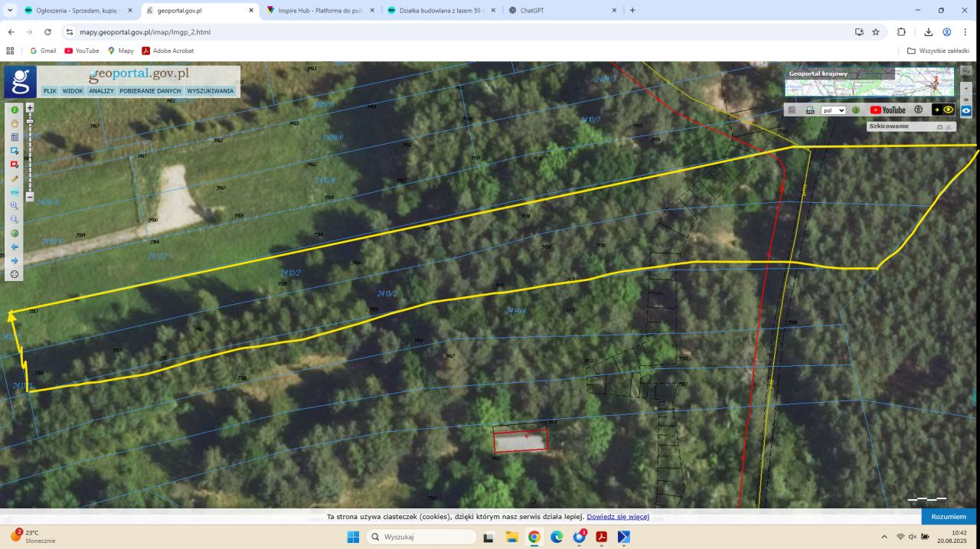Open the attribute table tool in map toolbar
Image resolution: width=980 pixels, height=549 pixels.
click(15, 137)
